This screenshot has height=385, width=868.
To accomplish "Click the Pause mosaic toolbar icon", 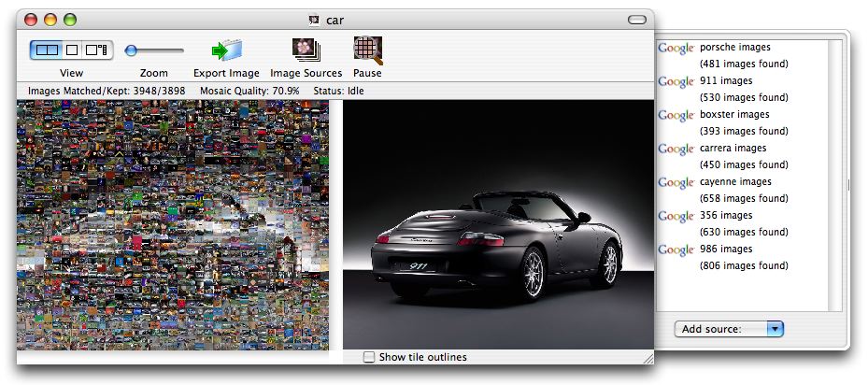I will pos(367,50).
